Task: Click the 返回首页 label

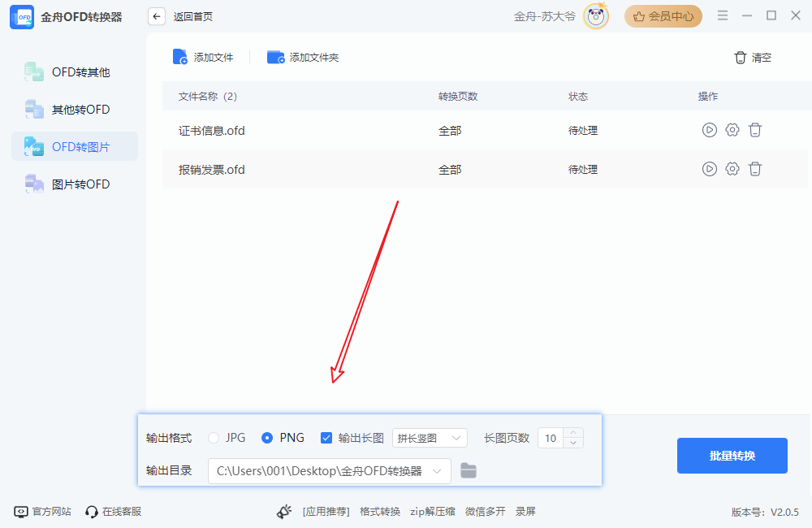Action: [193, 16]
